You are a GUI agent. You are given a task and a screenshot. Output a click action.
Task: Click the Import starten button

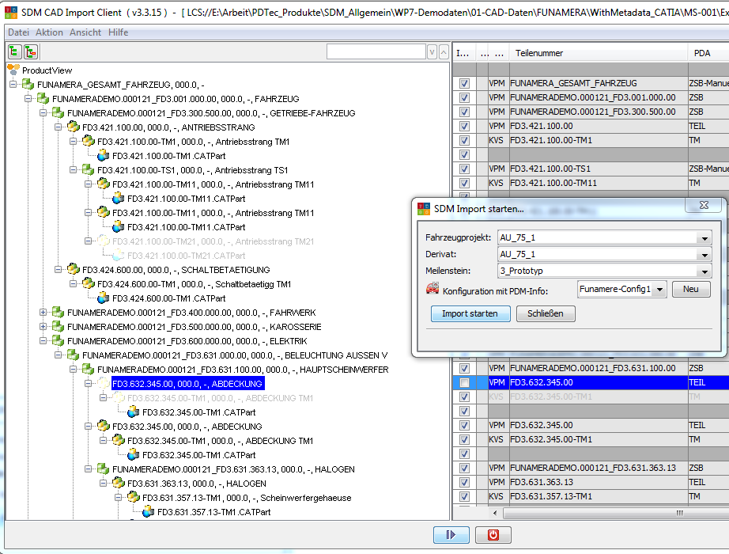click(x=470, y=314)
